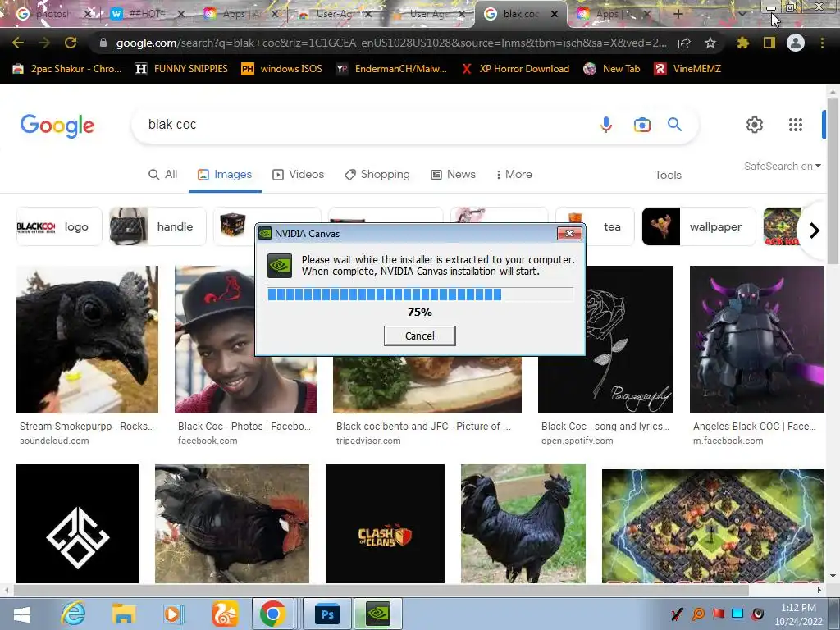840x630 pixels.
Task: Switch to the News search tab
Action: tap(453, 174)
